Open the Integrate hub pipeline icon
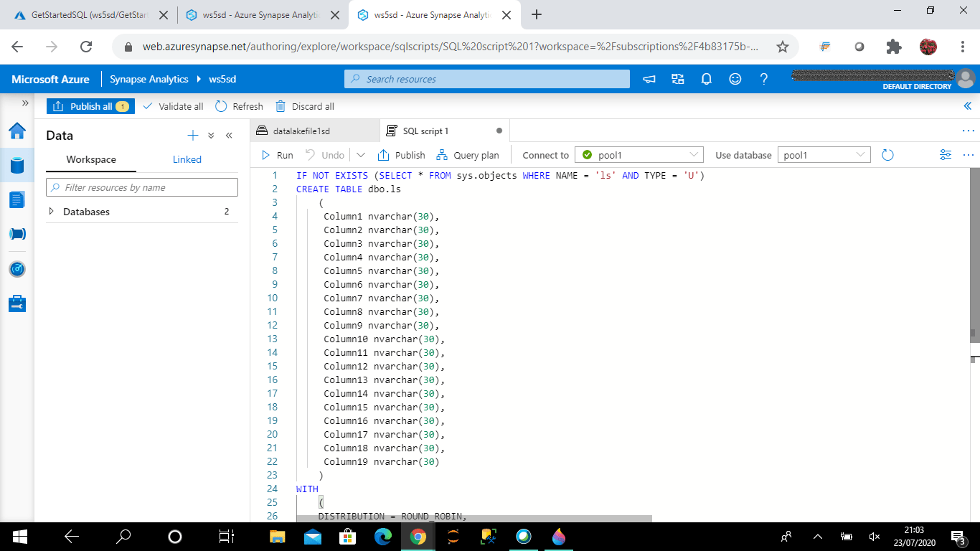The image size is (980, 551). click(x=17, y=234)
